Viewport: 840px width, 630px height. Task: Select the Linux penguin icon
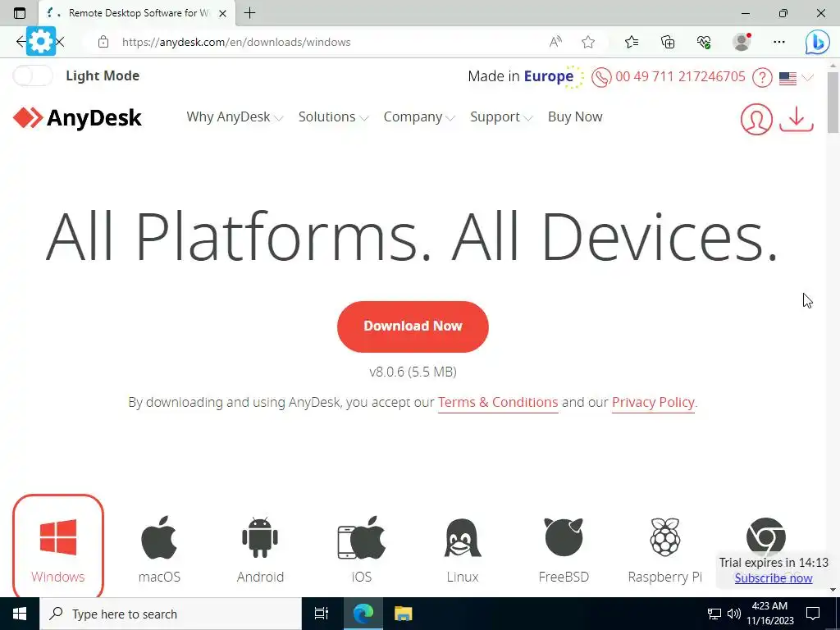(x=463, y=538)
